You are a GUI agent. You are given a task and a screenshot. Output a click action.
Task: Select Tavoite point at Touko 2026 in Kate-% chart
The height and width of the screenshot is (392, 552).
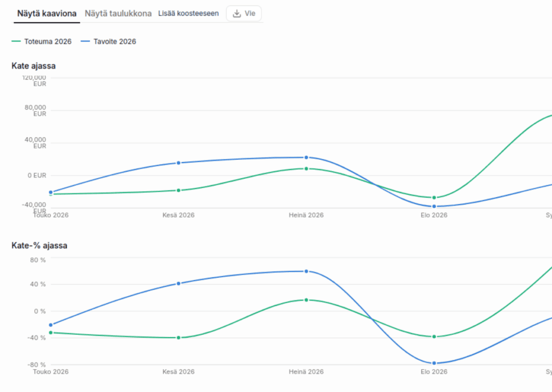pyautogui.click(x=51, y=325)
